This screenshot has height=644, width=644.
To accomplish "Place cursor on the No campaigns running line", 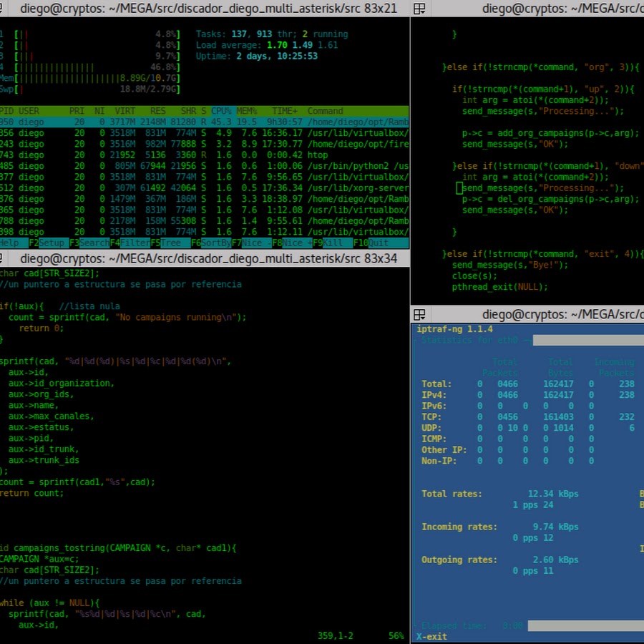I will point(127,318).
